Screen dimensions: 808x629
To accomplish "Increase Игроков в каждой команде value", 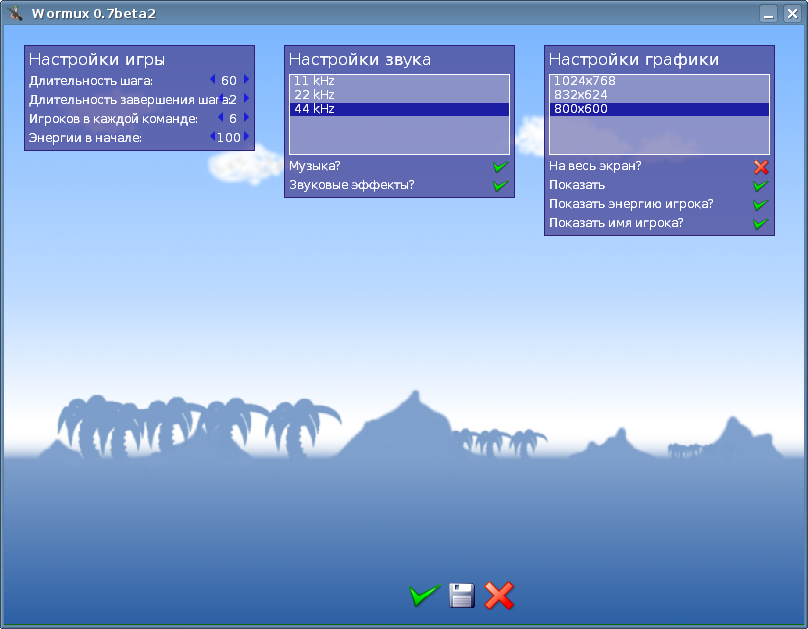I will coord(246,118).
